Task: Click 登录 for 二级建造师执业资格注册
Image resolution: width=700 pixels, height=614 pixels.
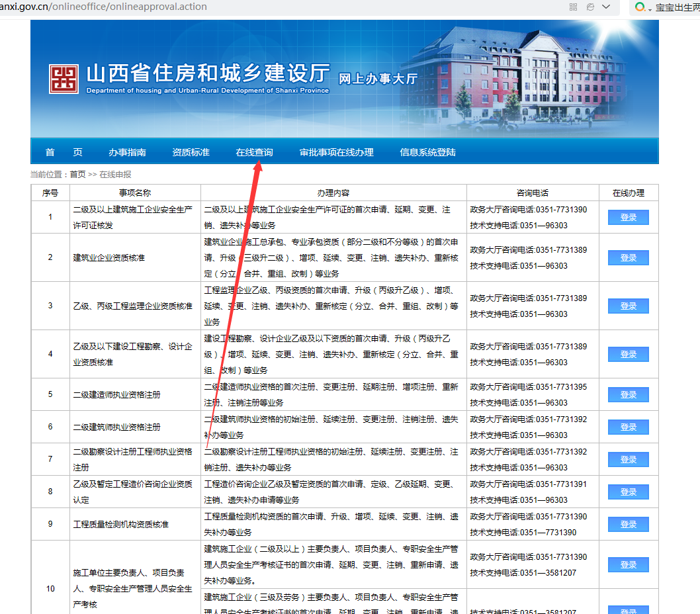Action: point(627,394)
